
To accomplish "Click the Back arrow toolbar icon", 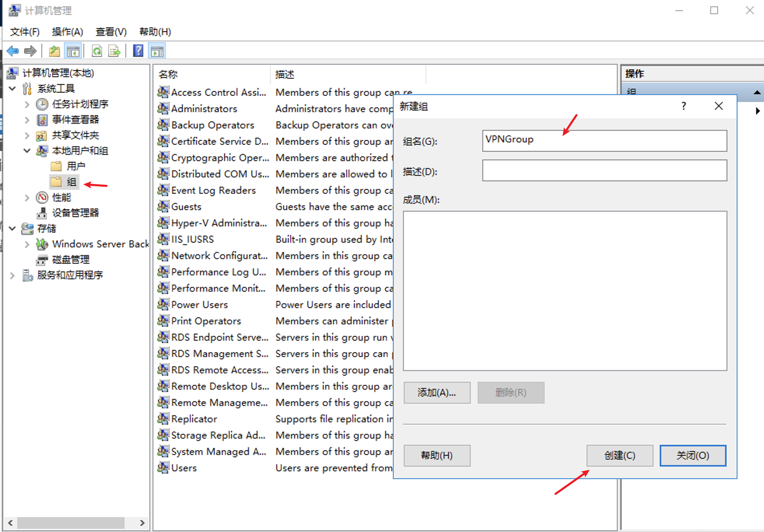I will tap(13, 51).
